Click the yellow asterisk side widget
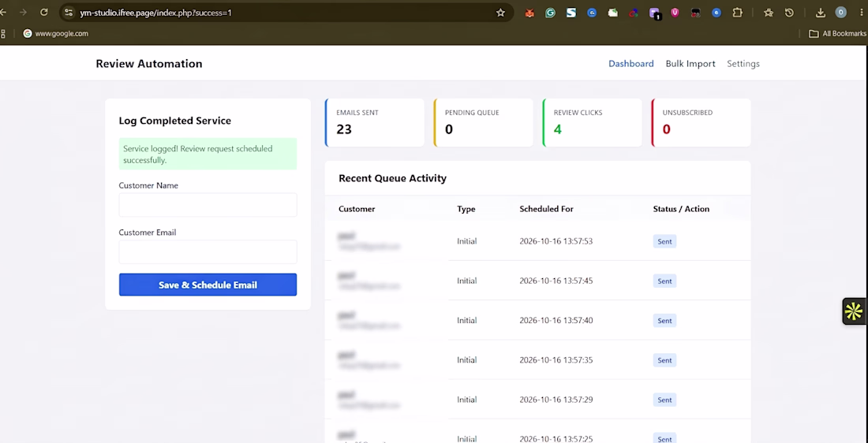 point(854,311)
